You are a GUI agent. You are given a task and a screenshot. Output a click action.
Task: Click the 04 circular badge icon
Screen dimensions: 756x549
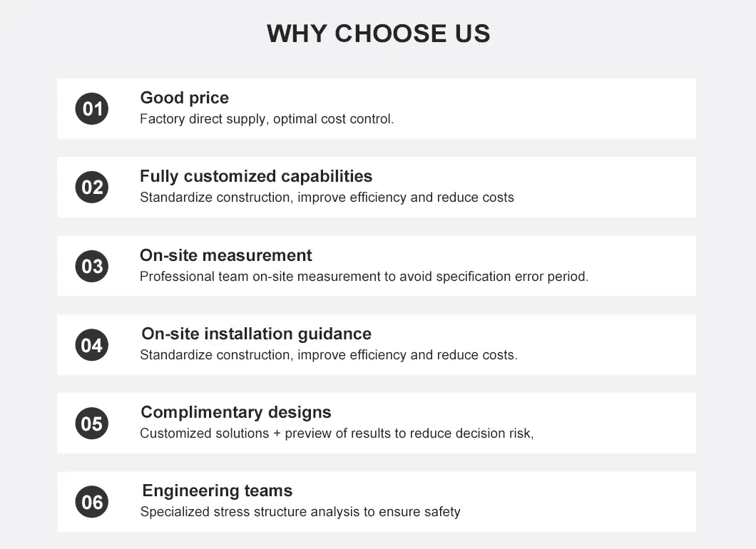tap(92, 345)
